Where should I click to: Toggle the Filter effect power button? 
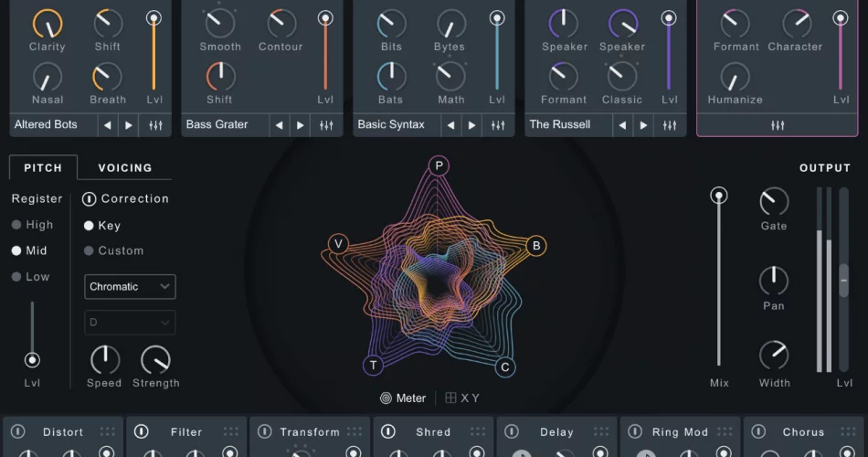tap(141, 431)
